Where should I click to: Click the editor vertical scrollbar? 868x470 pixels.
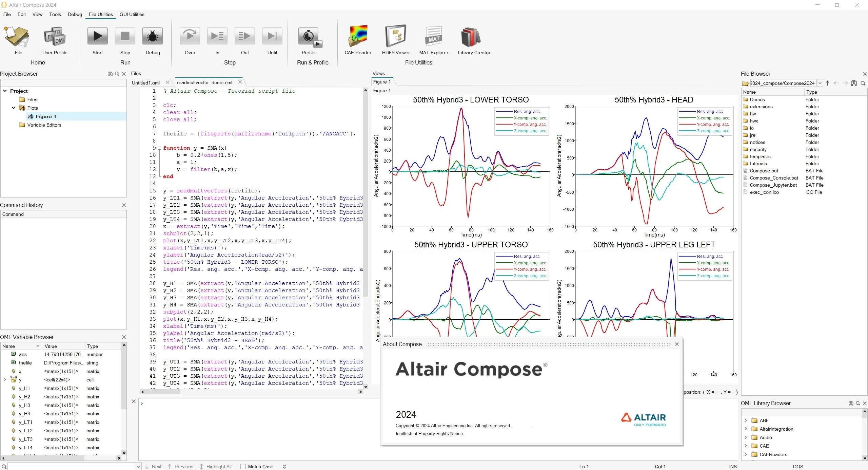pos(366,195)
